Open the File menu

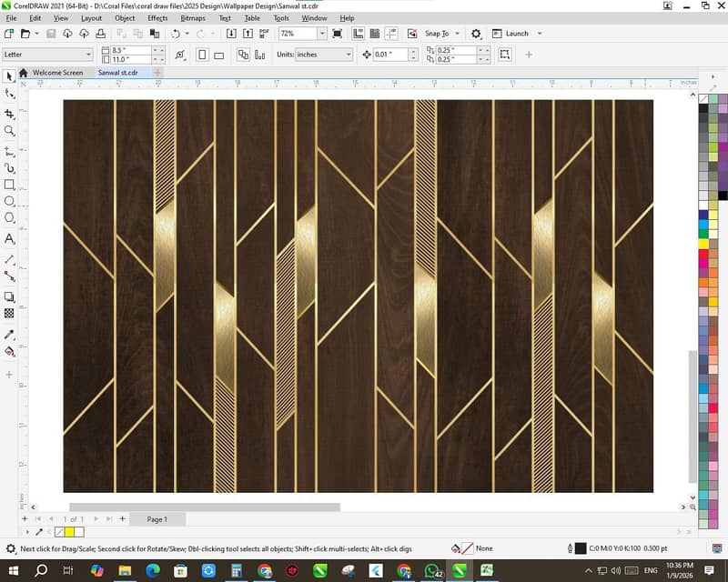(11, 18)
